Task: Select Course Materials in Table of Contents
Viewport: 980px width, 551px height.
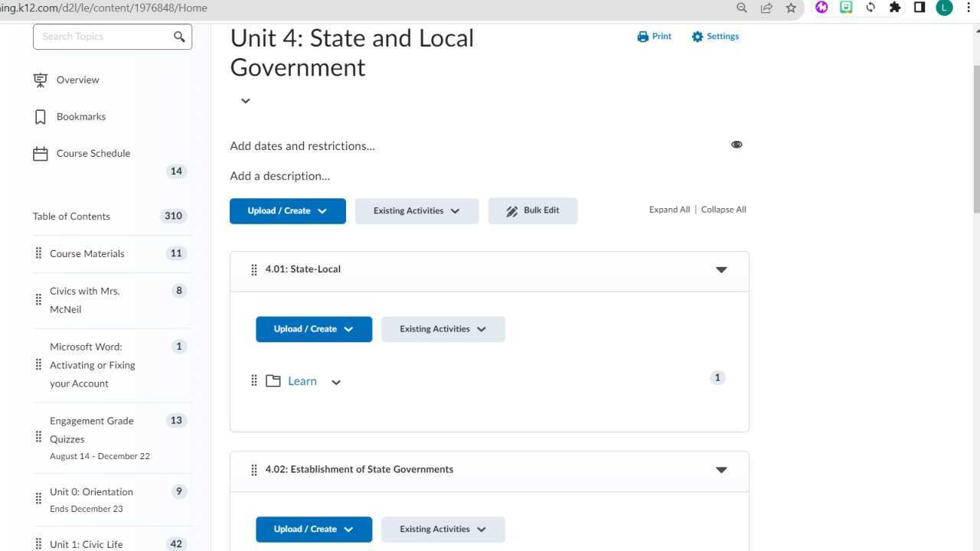Action: point(87,254)
